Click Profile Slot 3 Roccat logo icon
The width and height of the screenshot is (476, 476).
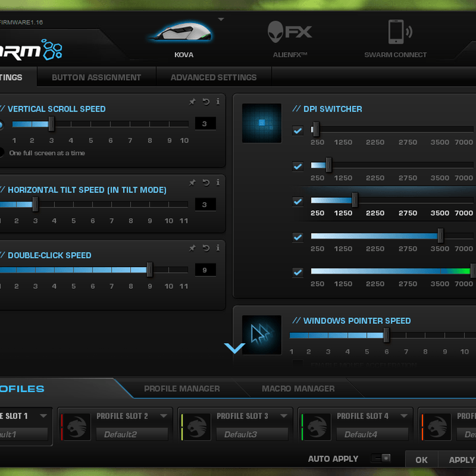[x=196, y=427]
